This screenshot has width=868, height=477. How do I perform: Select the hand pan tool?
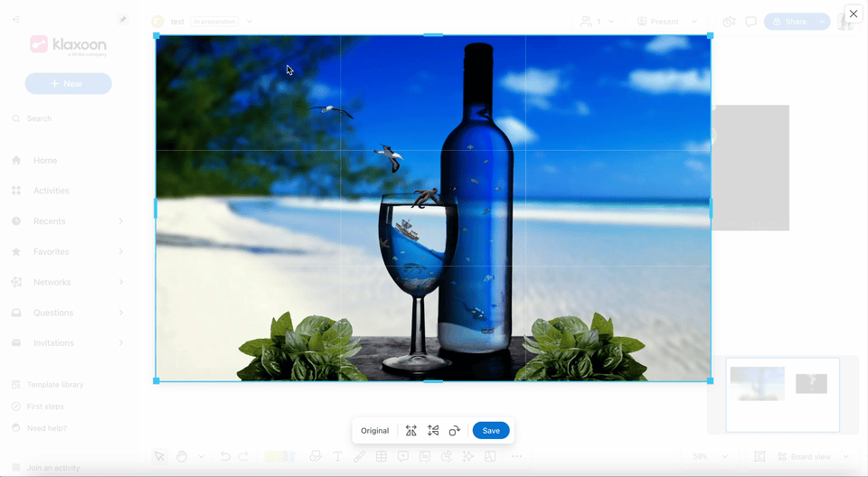tap(182, 456)
